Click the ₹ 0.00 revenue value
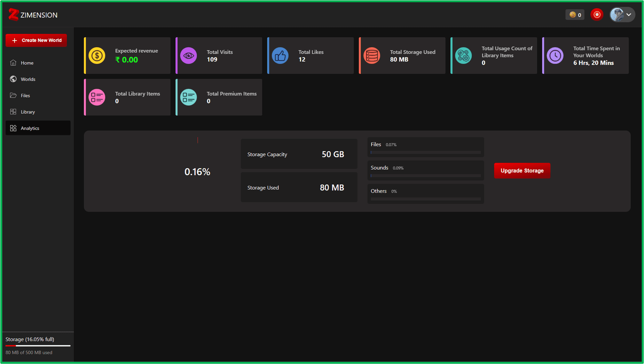Image resolution: width=644 pixels, height=364 pixels. click(127, 60)
